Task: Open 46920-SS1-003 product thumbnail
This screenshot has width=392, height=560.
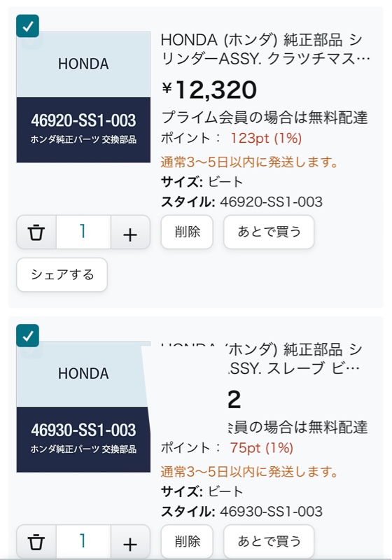Action: (x=83, y=97)
